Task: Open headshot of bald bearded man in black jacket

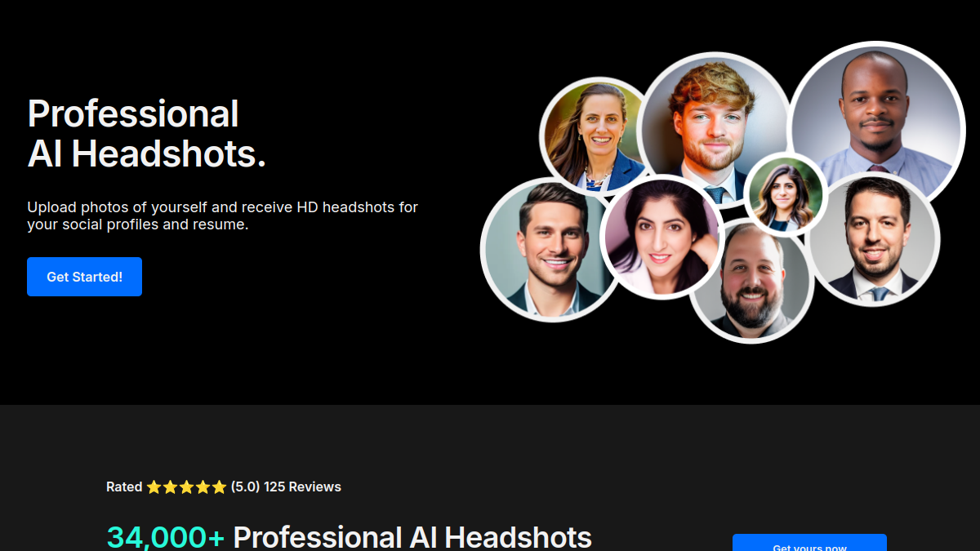Action: click(x=751, y=282)
